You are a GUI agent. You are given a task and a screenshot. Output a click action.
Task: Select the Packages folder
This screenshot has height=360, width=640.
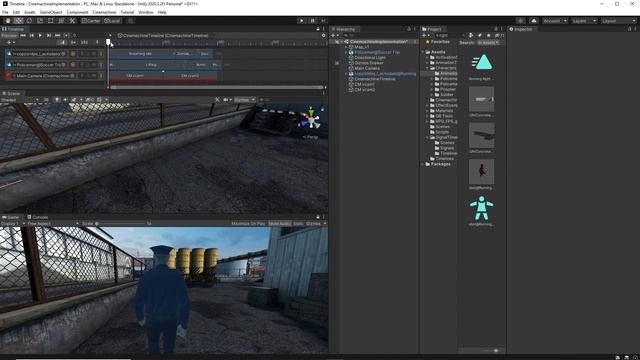click(440, 164)
